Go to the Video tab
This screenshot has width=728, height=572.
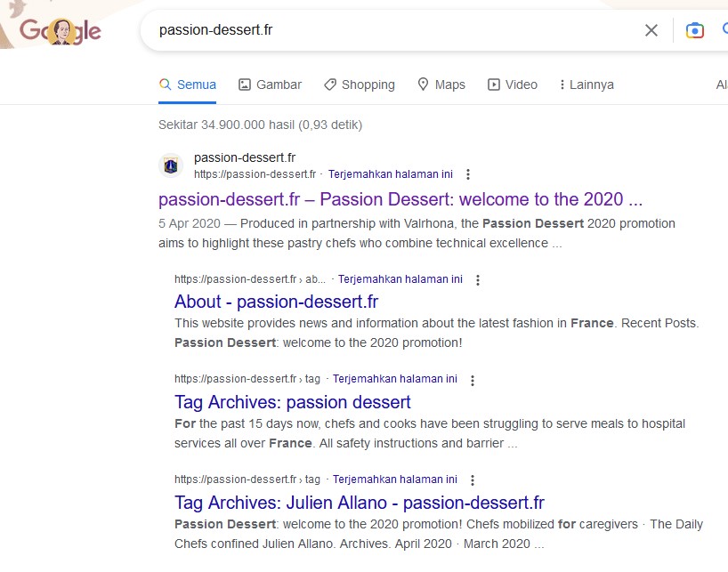pos(512,85)
